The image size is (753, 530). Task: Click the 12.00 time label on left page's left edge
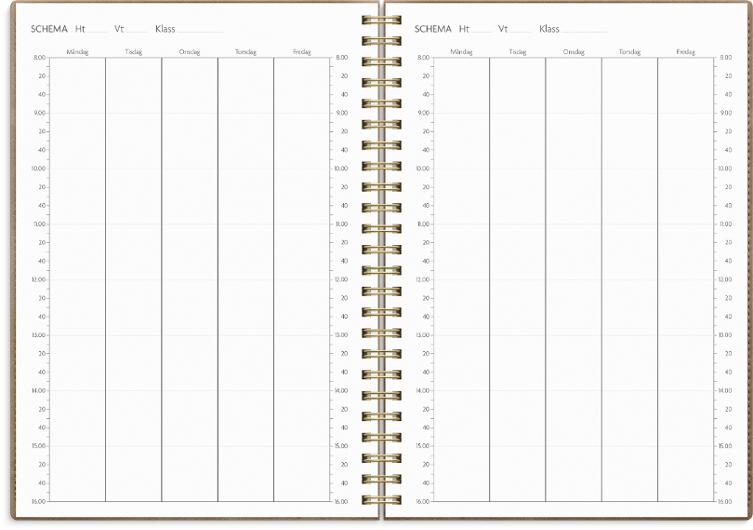(38, 280)
